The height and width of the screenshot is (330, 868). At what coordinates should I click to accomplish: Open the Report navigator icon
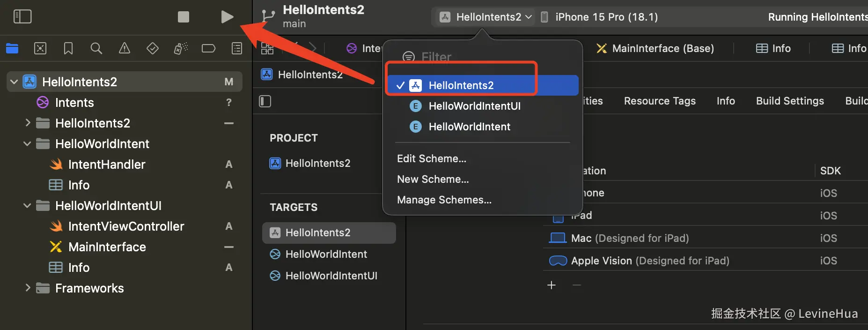click(x=237, y=48)
